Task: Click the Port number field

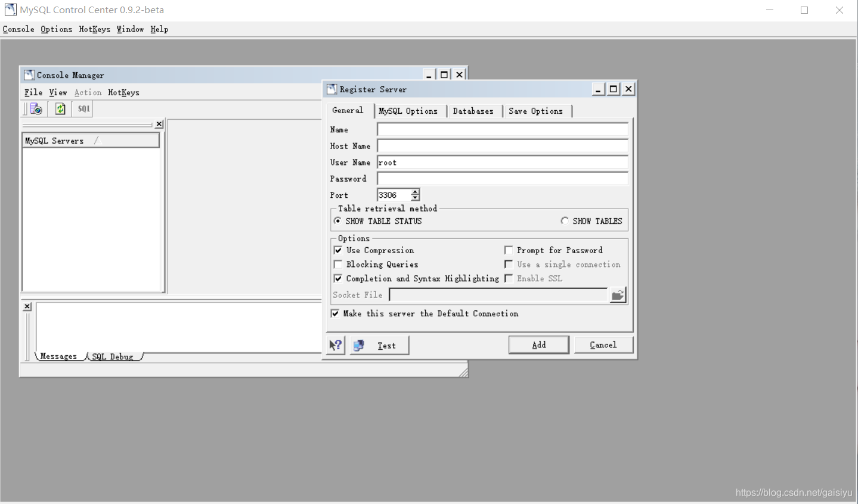Action: (x=394, y=195)
